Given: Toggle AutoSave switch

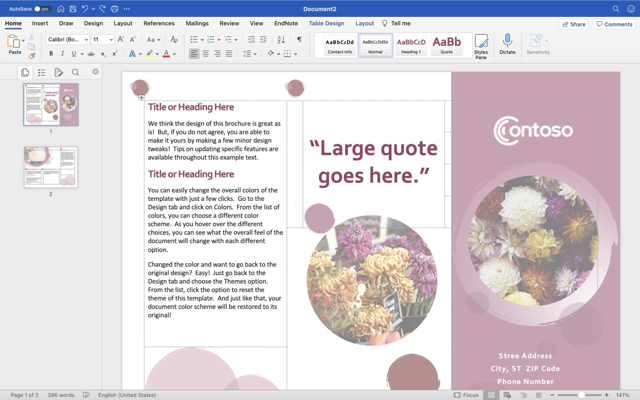Looking at the screenshot, I should pyautogui.click(x=42, y=9).
